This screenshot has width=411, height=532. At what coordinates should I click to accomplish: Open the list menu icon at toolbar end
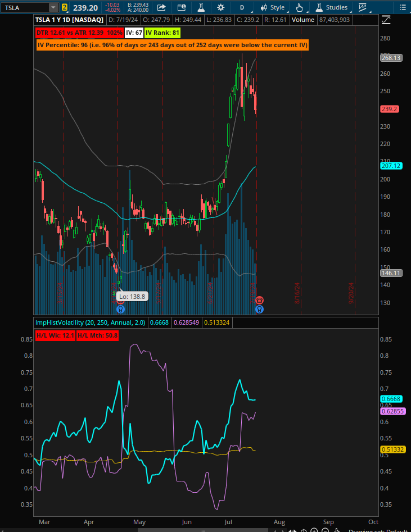click(x=403, y=7)
